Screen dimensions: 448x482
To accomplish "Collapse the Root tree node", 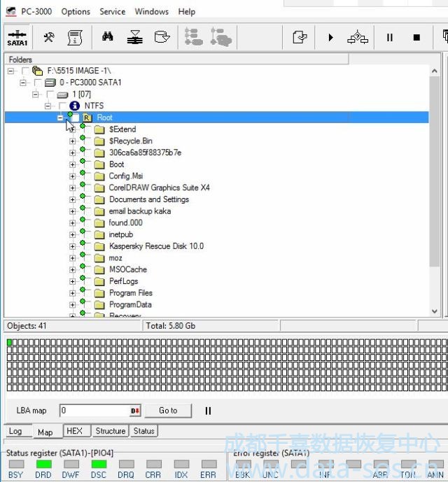I will coord(60,118).
